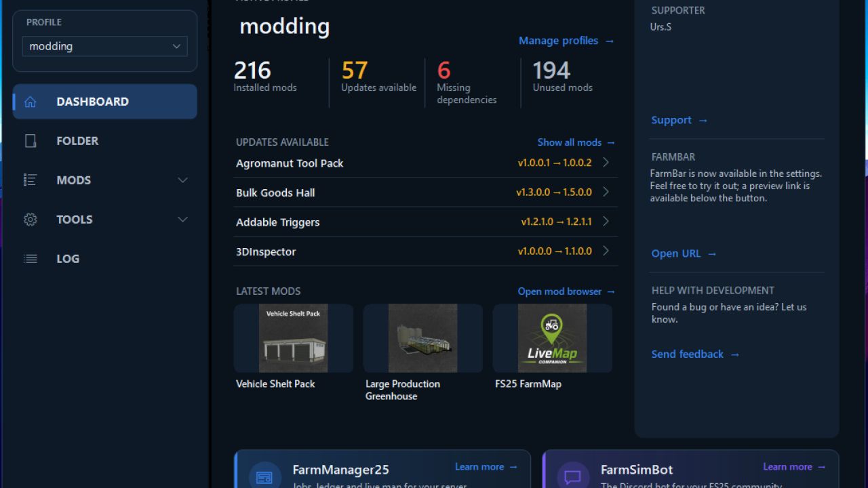868x488 pixels.
Task: Open the MODS menu item
Action: pyautogui.click(x=105, y=180)
